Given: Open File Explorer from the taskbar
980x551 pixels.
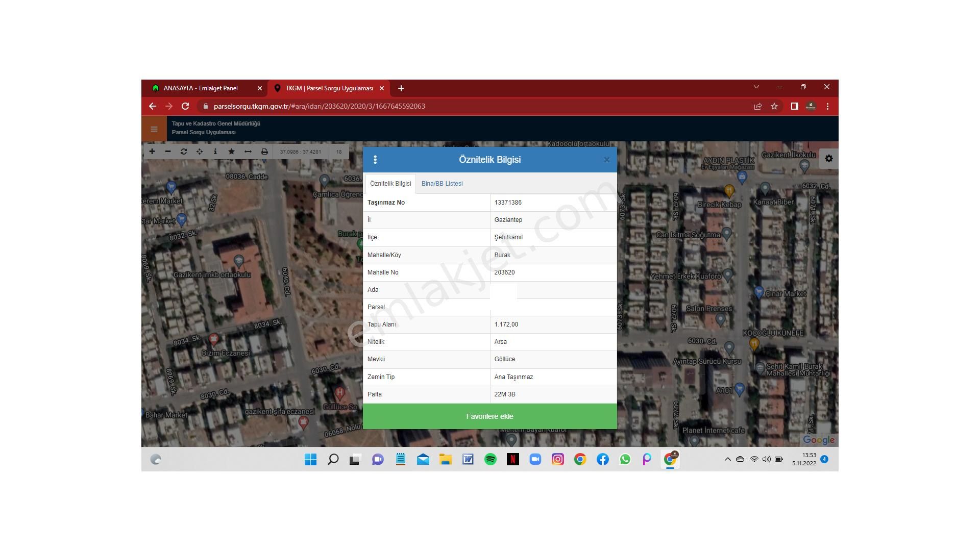Looking at the screenshot, I should point(446,460).
